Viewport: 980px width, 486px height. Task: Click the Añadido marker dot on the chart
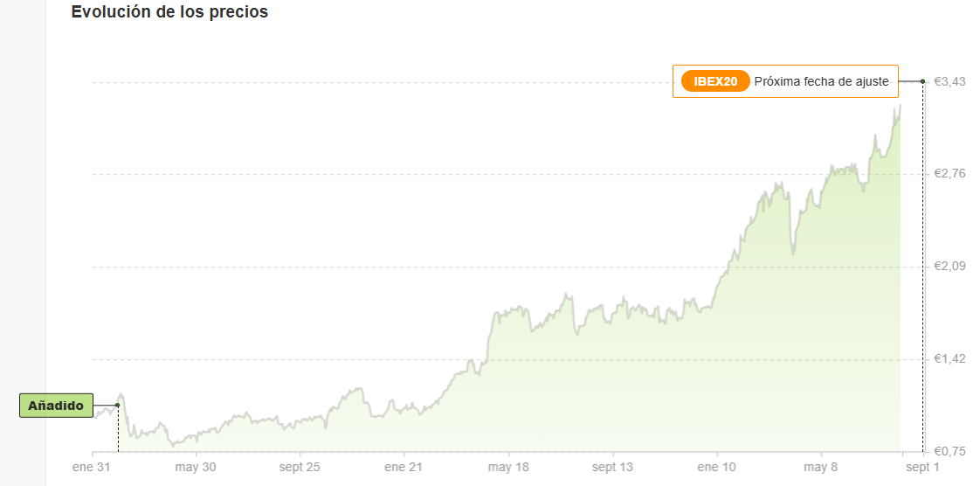tap(117, 405)
